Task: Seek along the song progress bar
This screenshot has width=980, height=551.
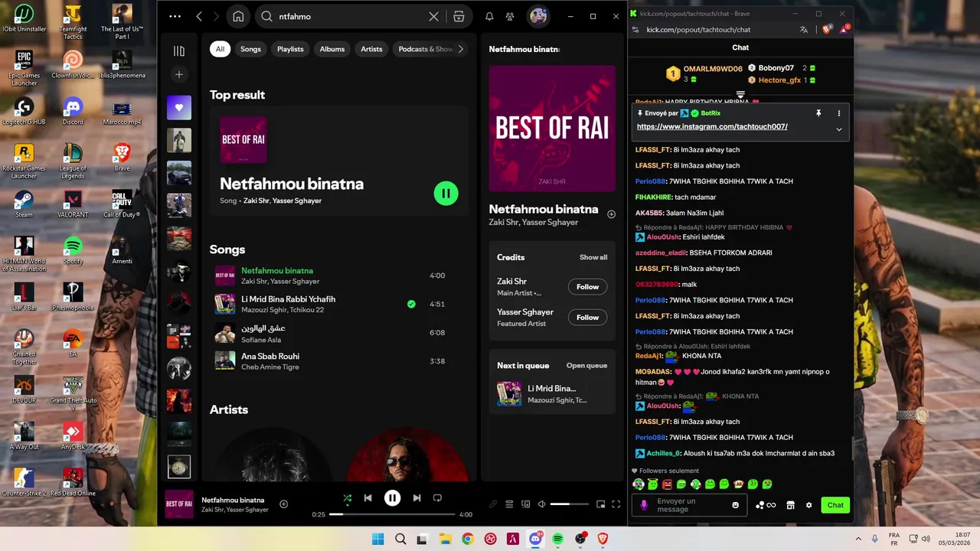Action: (x=392, y=514)
